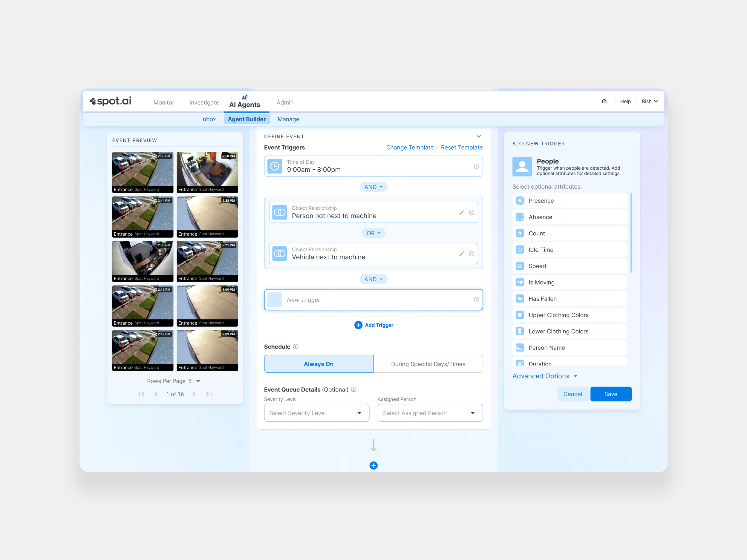Go to the last preview page
This screenshot has width=747, height=560.
click(x=209, y=394)
